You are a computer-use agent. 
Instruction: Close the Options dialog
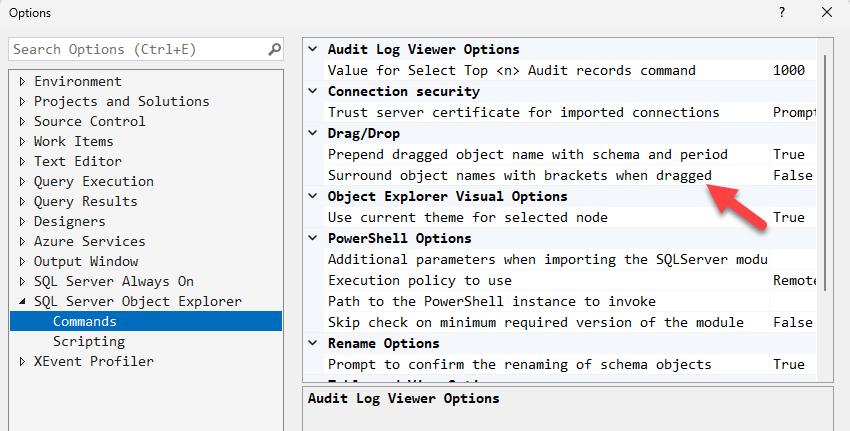[x=827, y=12]
